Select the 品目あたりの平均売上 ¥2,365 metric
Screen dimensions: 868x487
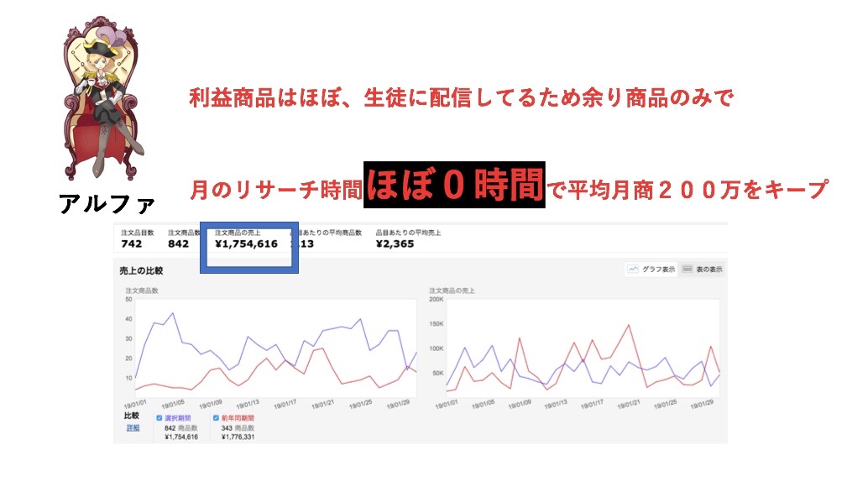coord(407,239)
